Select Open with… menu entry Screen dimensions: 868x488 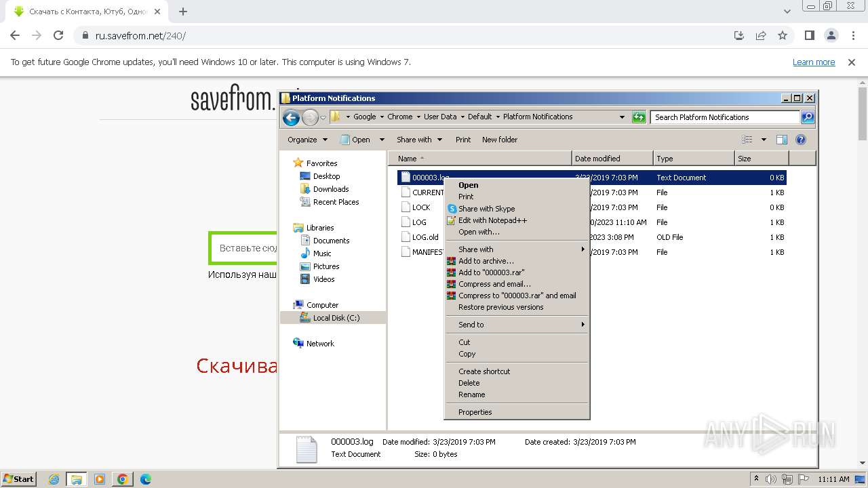[x=517, y=232]
